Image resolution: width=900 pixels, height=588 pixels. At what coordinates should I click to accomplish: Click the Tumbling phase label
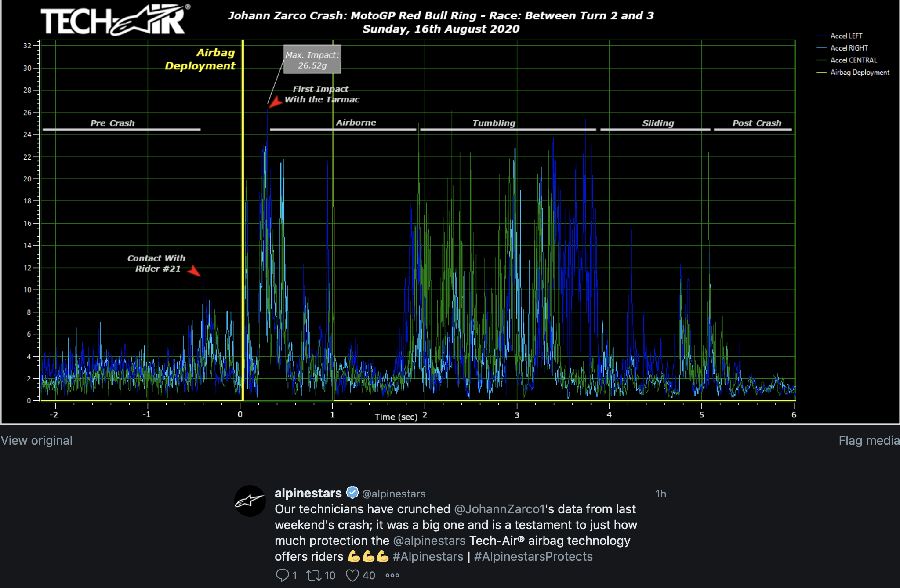494,123
